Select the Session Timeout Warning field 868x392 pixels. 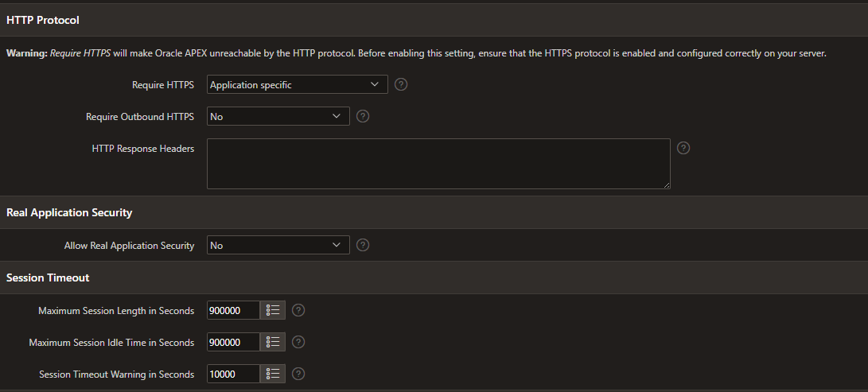233,374
